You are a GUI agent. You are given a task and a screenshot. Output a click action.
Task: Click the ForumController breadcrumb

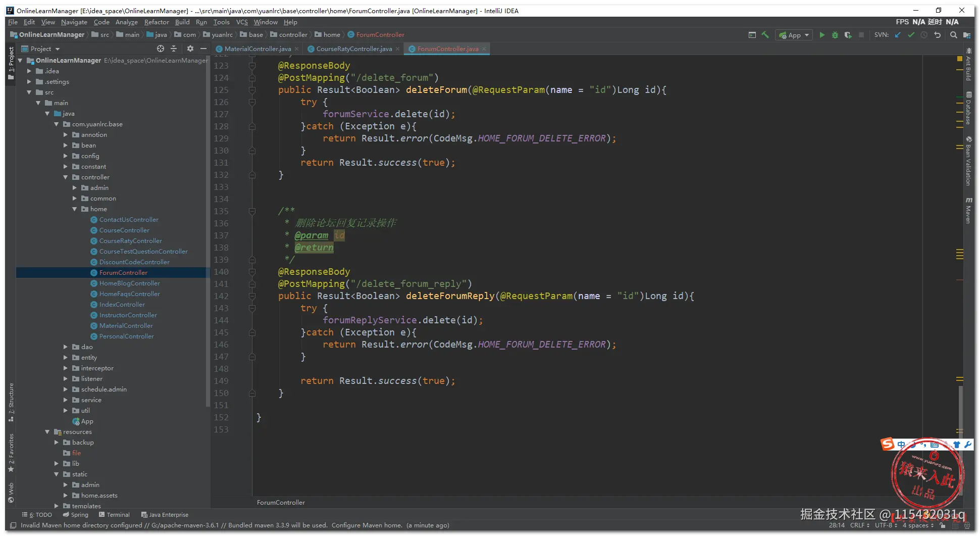pyautogui.click(x=376, y=35)
